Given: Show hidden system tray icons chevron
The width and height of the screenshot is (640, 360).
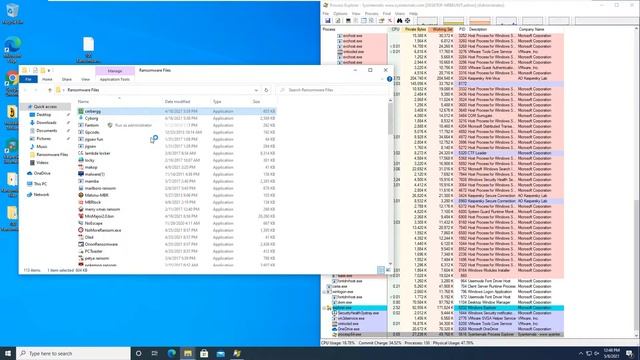Looking at the screenshot, I should tap(580, 353).
